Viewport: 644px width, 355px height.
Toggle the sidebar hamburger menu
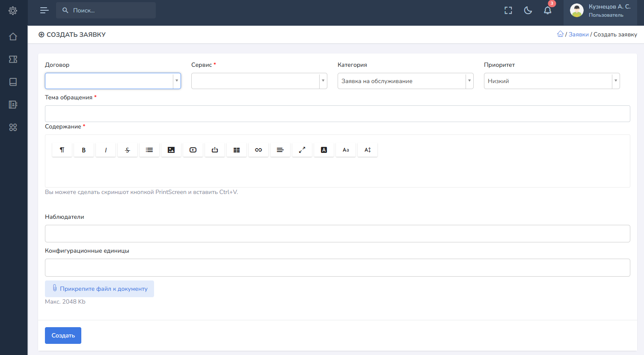(44, 10)
